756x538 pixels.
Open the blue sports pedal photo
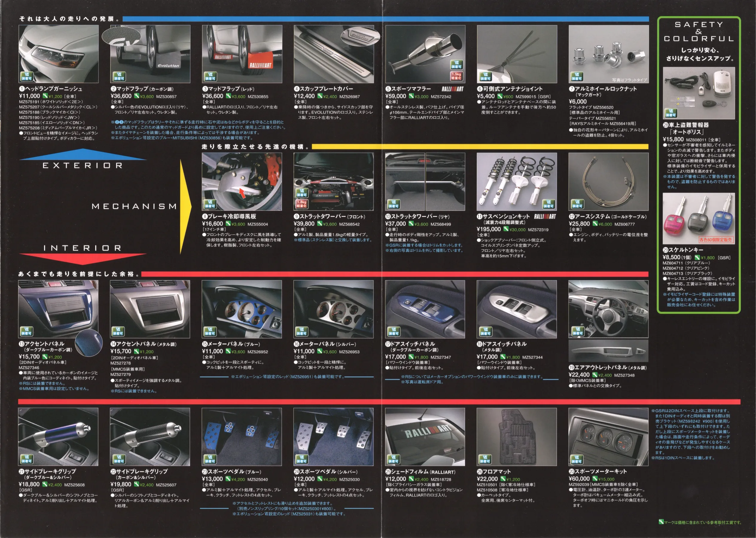tap(242, 437)
